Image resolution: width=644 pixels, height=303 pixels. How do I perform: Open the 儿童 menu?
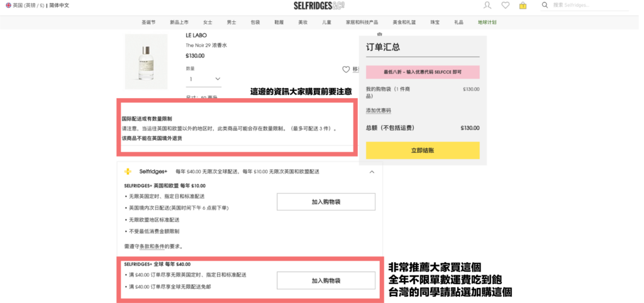tap(327, 23)
